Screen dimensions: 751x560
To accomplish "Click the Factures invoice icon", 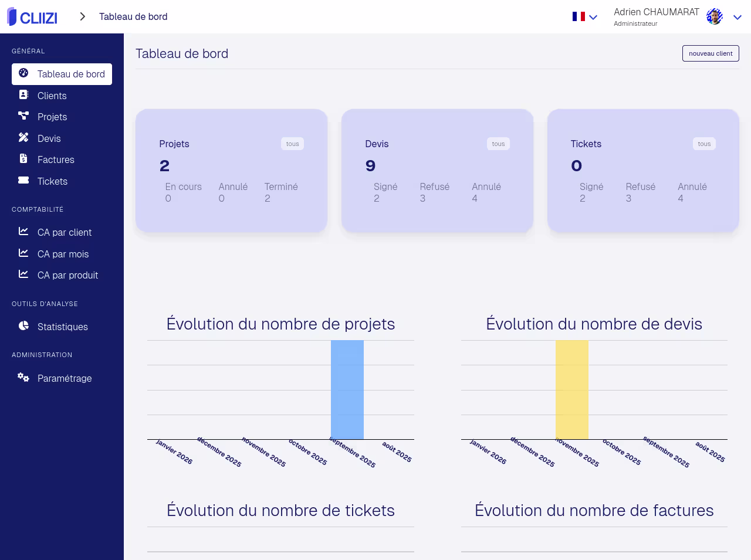I will (x=23, y=159).
